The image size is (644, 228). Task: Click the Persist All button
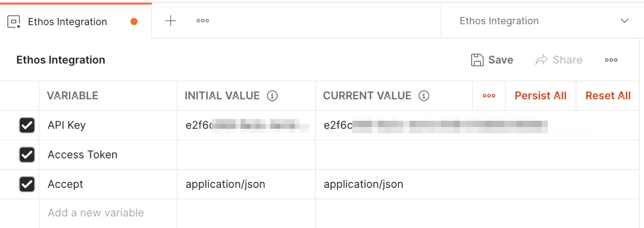point(541,96)
